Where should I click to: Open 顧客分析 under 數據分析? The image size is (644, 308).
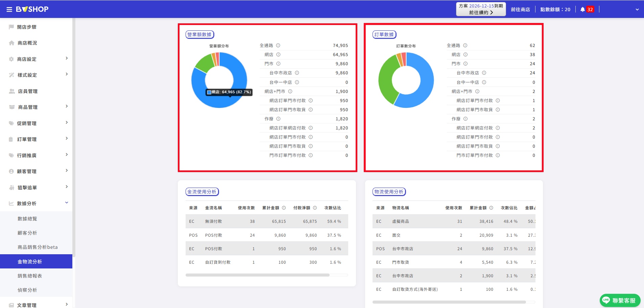(x=27, y=233)
